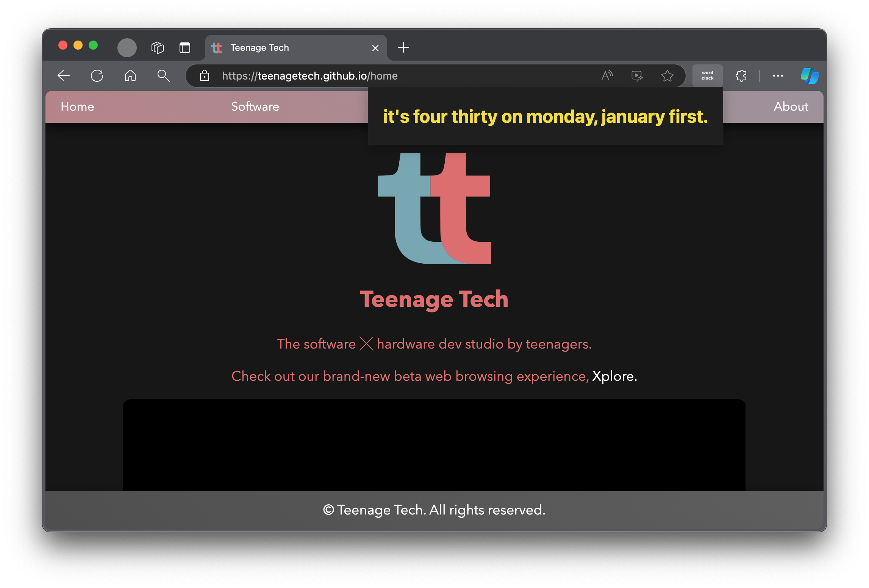The height and width of the screenshot is (588, 869).
Task: Open the Home navigation item
Action: pos(77,106)
